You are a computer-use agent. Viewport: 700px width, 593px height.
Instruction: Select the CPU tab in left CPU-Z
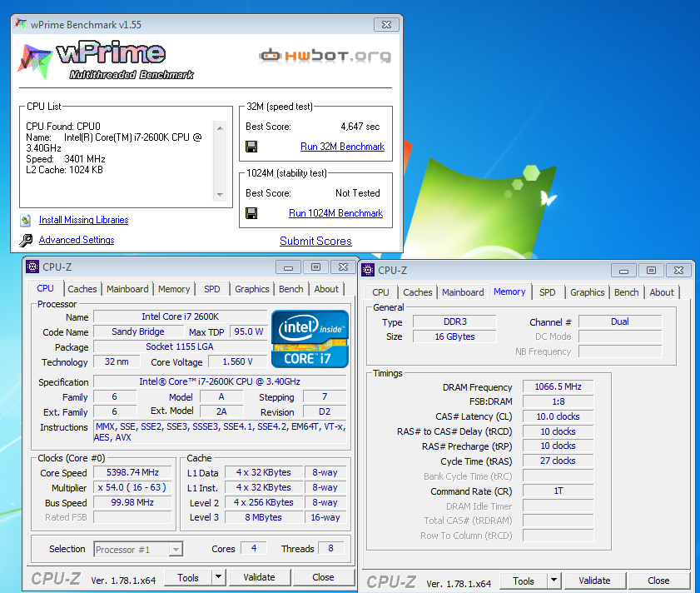pos(45,288)
